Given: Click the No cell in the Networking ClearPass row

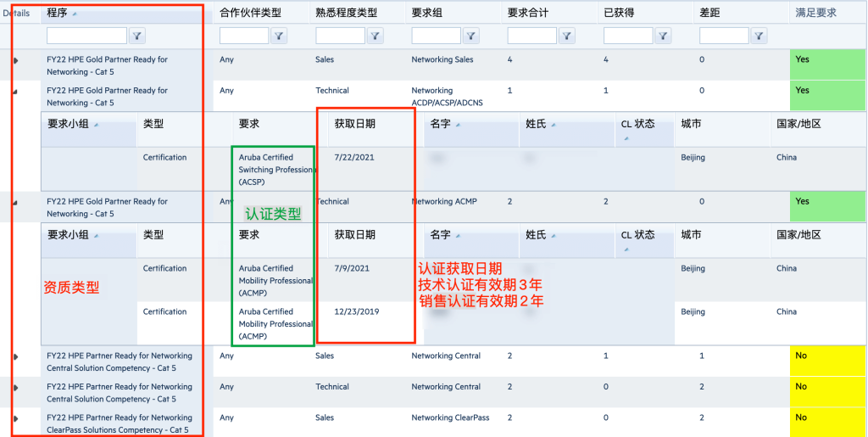Looking at the screenshot, I should point(828,423).
